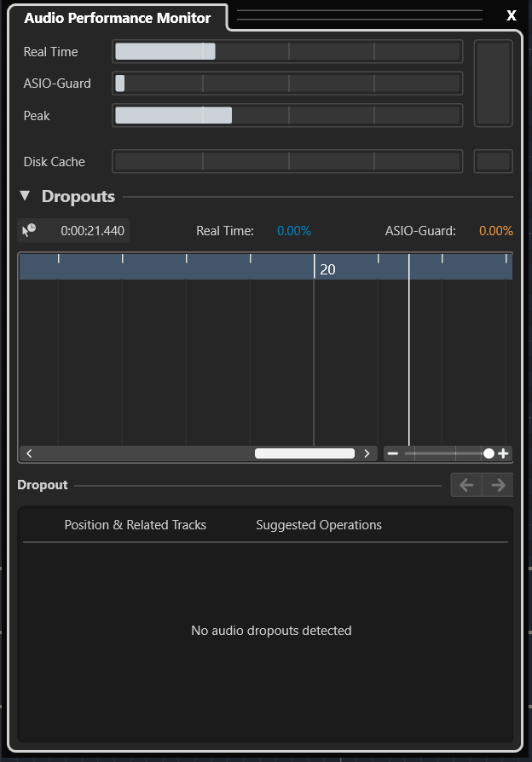Viewport: 532px width, 762px height.
Task: Jump to the previous dropout arrow
Action: point(466,485)
